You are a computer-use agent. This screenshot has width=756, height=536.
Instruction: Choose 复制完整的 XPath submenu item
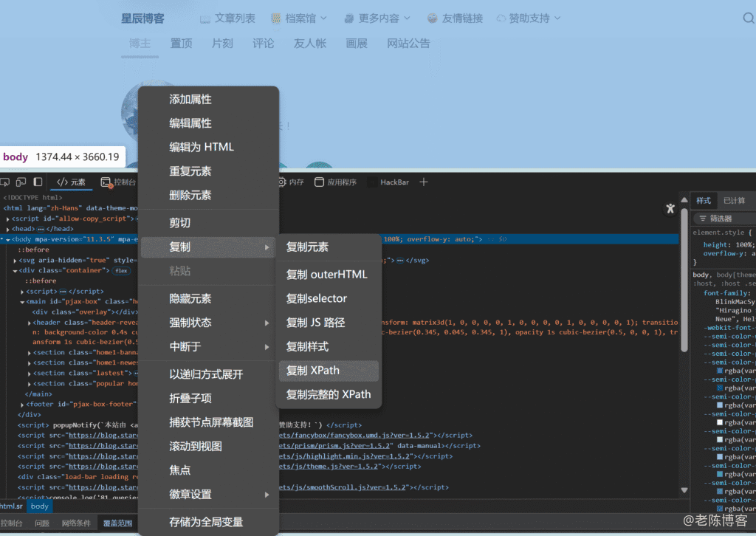[329, 395]
